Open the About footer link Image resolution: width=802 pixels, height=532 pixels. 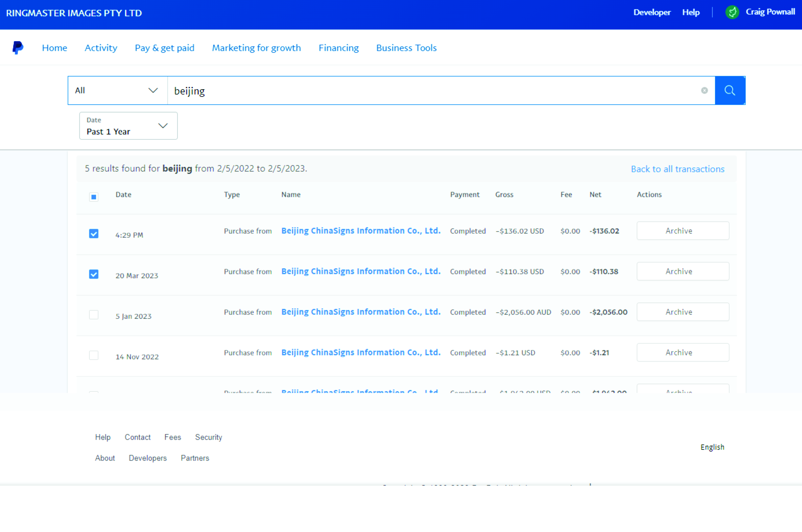click(x=105, y=458)
